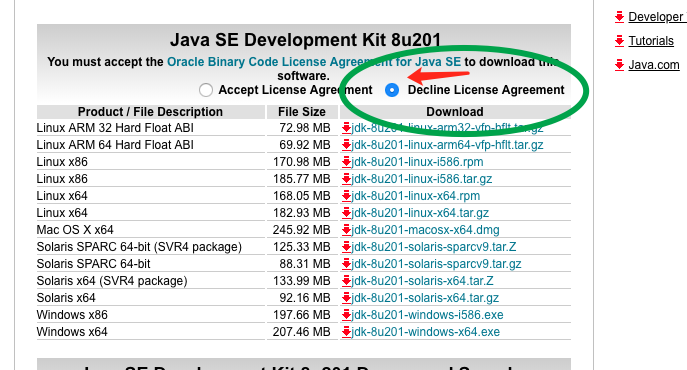Click download arrow icon for linux-x64.rpm
The height and width of the screenshot is (370, 687).
[x=347, y=196]
